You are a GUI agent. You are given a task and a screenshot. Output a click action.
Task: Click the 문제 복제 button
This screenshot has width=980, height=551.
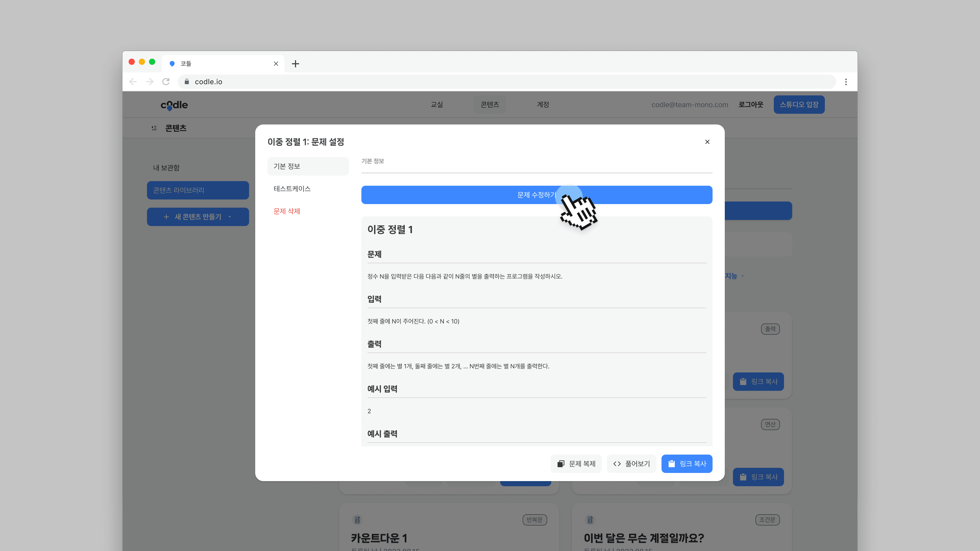pyautogui.click(x=576, y=464)
